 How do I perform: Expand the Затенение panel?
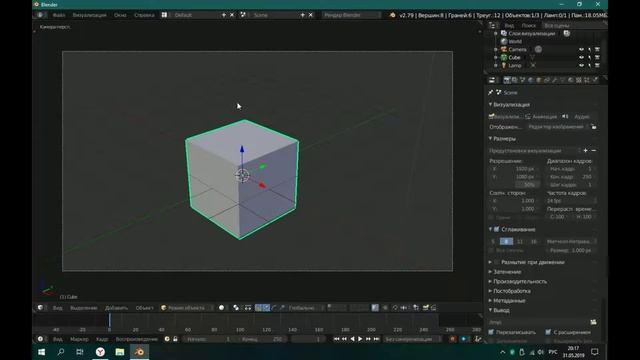[490, 272]
